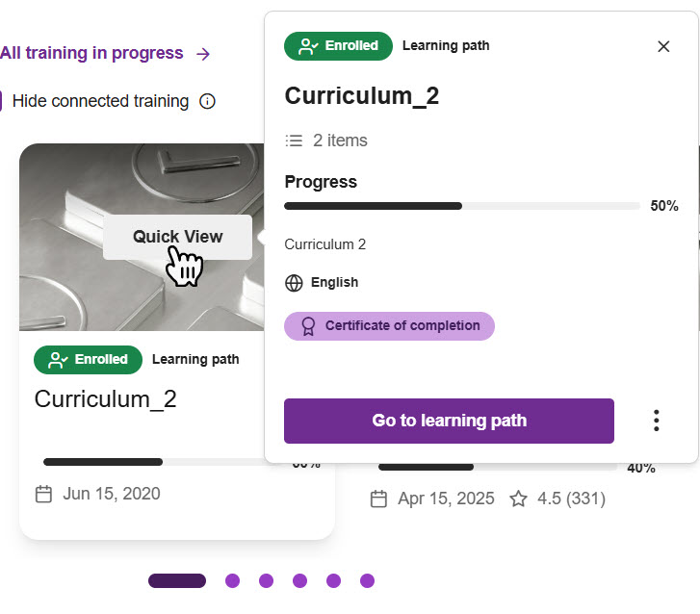Open the three-dot more options menu

(656, 421)
